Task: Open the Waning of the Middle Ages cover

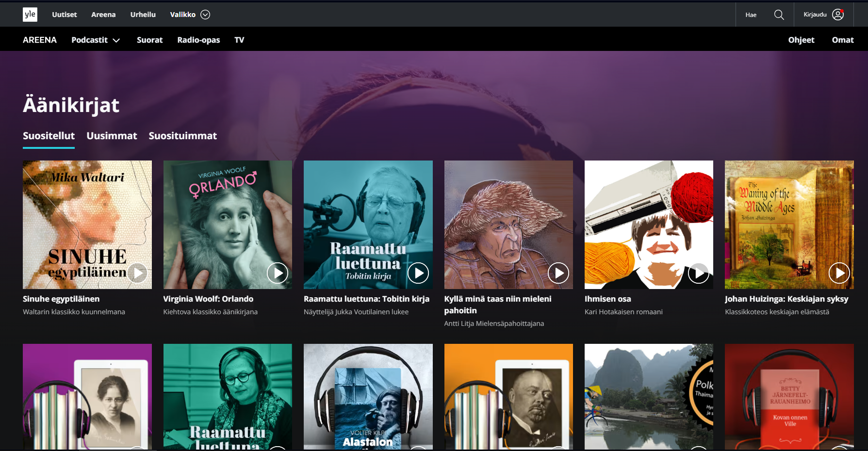Action: point(789,225)
